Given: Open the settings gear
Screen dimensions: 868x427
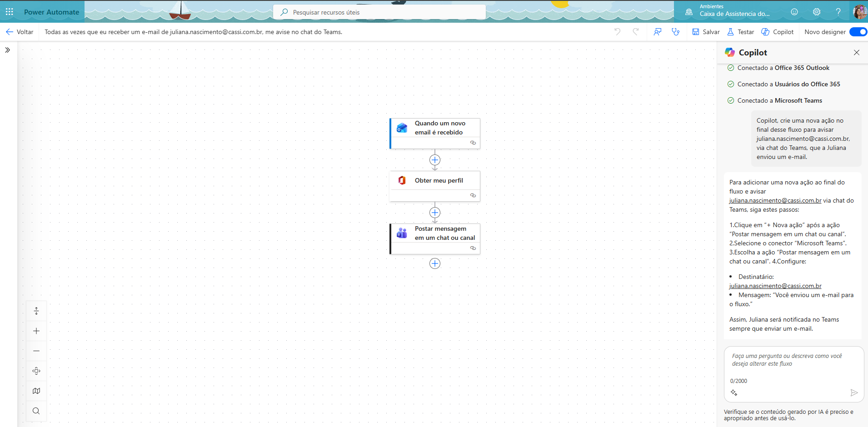Looking at the screenshot, I should pos(817,12).
